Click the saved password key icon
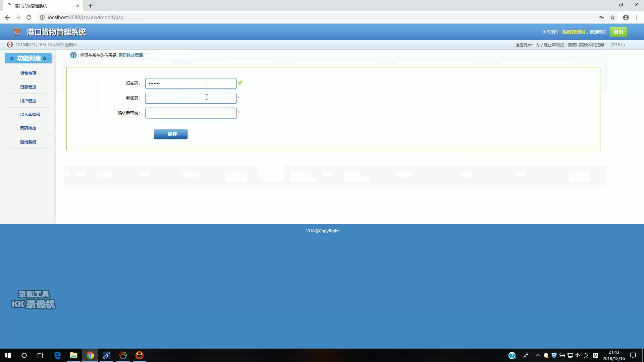The height and width of the screenshot is (362, 644). pyautogui.click(x=601, y=17)
